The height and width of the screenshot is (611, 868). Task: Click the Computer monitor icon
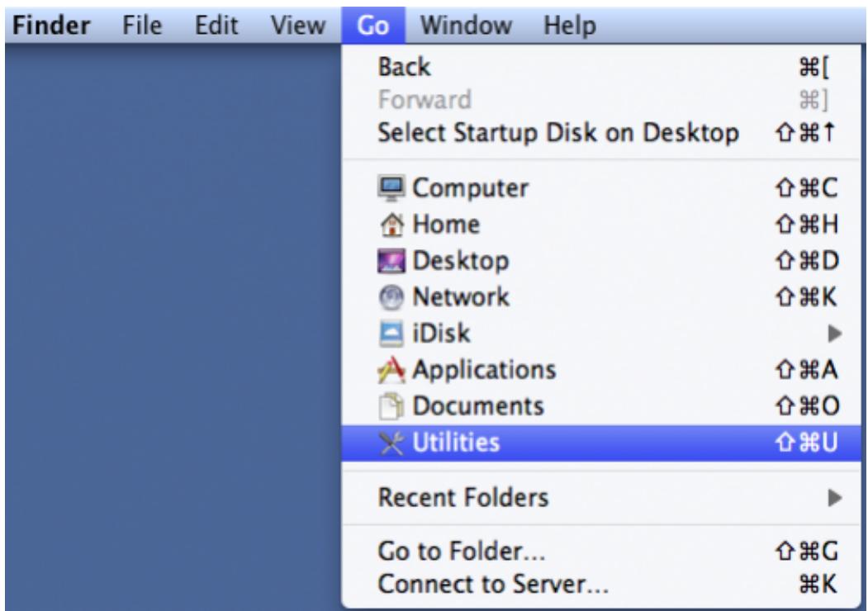[391, 188]
